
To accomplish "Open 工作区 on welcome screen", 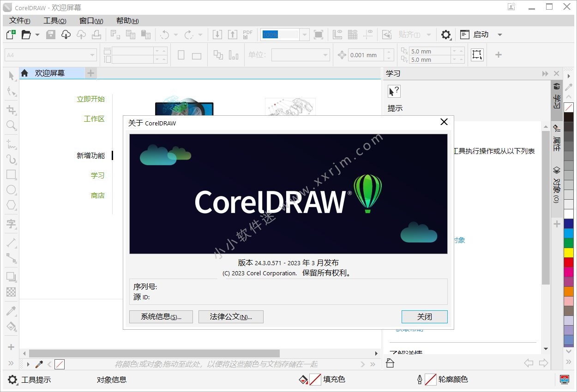I will tap(94, 119).
